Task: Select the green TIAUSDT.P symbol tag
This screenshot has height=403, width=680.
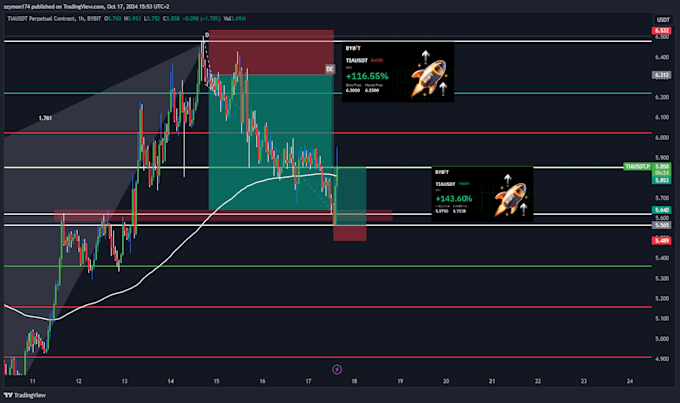Action: (638, 167)
